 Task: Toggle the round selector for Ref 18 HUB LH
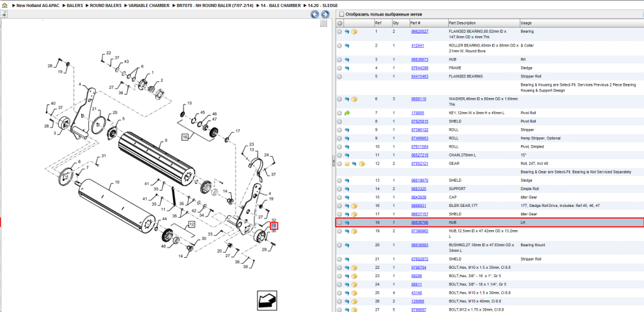(x=339, y=222)
